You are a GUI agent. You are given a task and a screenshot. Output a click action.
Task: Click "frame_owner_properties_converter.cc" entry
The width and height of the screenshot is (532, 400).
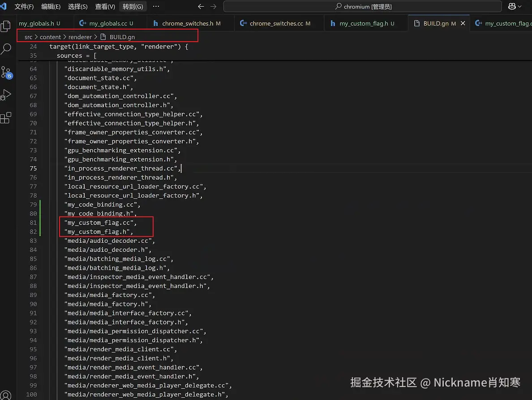132,132
